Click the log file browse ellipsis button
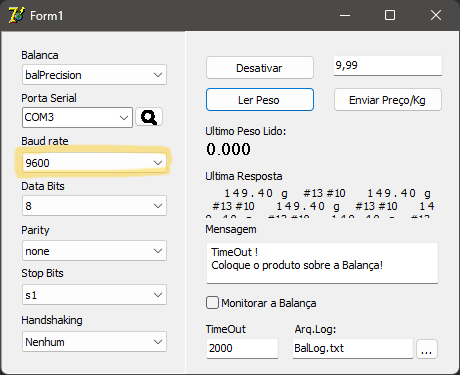460x375 pixels. click(x=427, y=349)
